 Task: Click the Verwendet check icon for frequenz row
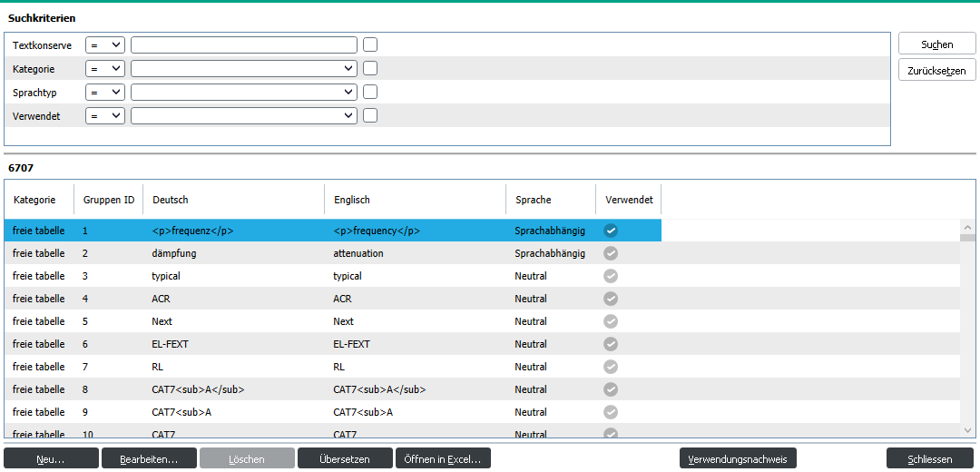tap(611, 231)
